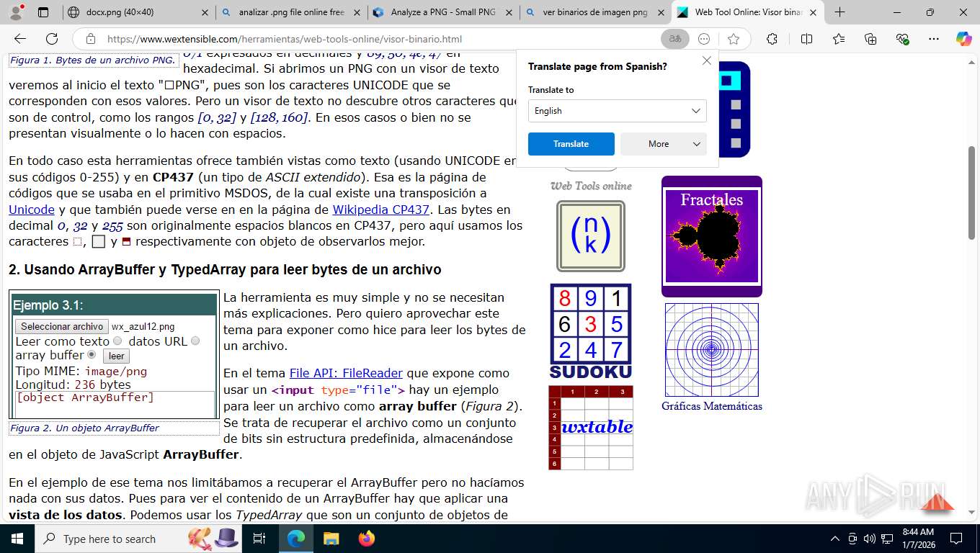This screenshot has width=980, height=553.
Task: Close the 'Web Tool Online: Visor binario' tab
Action: (x=813, y=12)
